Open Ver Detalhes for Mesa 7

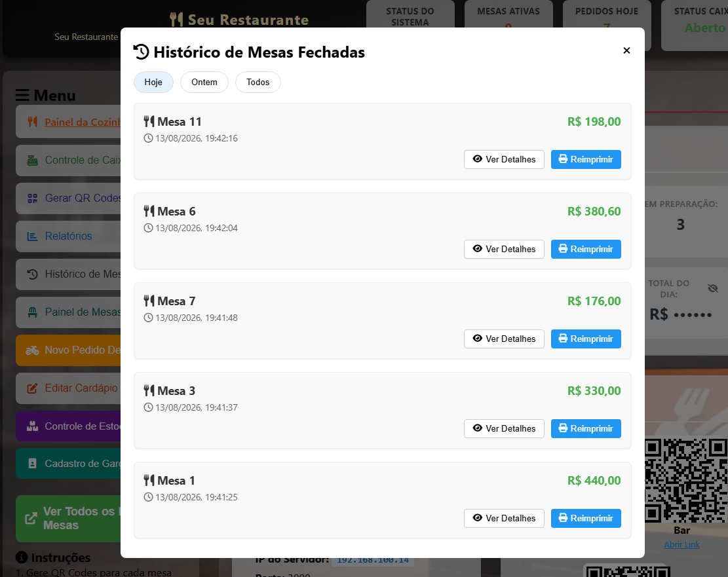[504, 339]
